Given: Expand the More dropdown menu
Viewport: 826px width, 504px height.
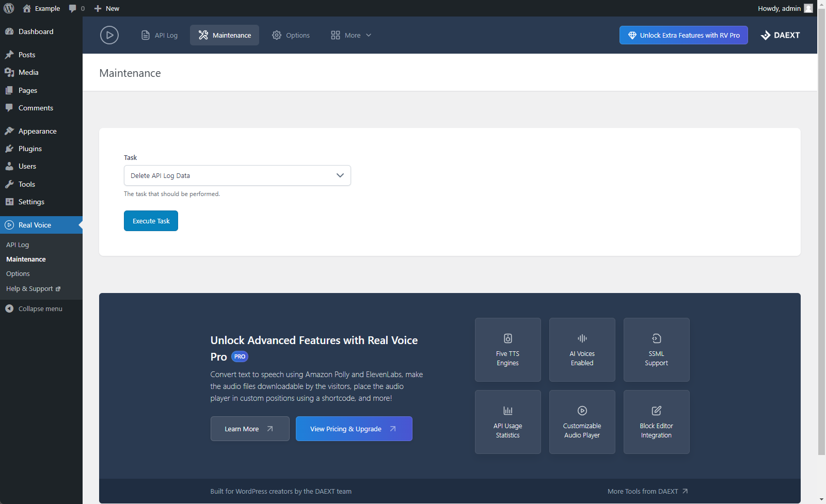Looking at the screenshot, I should [x=351, y=35].
